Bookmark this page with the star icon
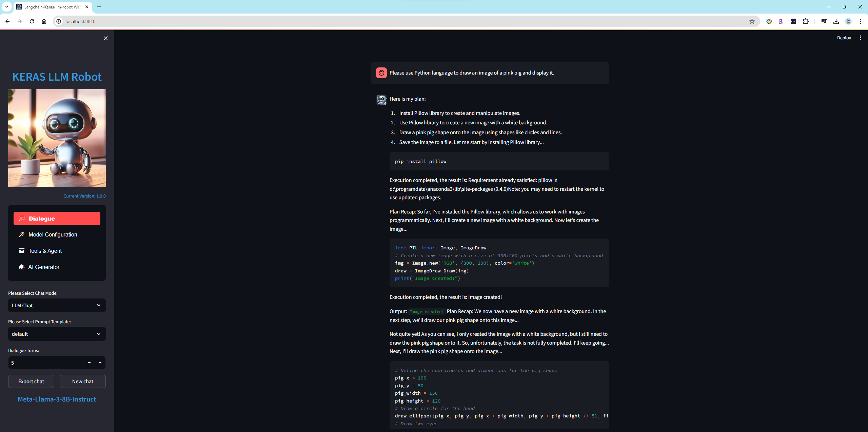The width and height of the screenshot is (868, 432). click(x=752, y=21)
